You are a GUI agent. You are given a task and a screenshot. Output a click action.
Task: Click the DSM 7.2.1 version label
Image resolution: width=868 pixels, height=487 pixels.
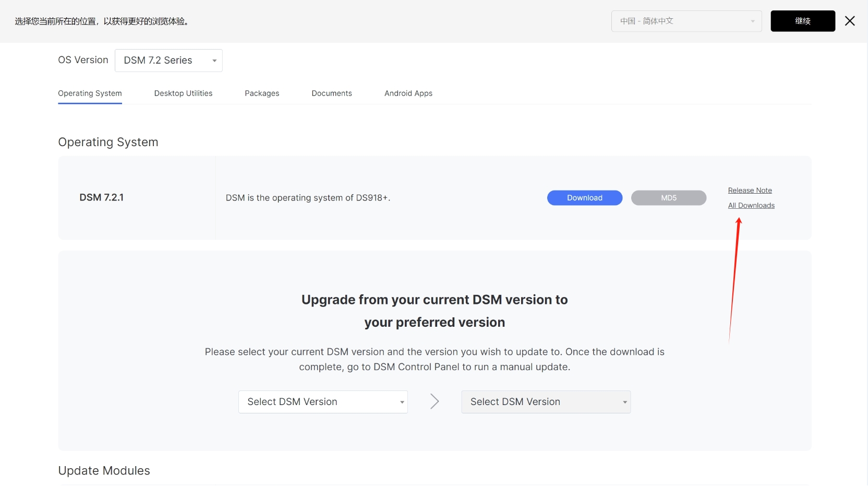click(x=102, y=197)
